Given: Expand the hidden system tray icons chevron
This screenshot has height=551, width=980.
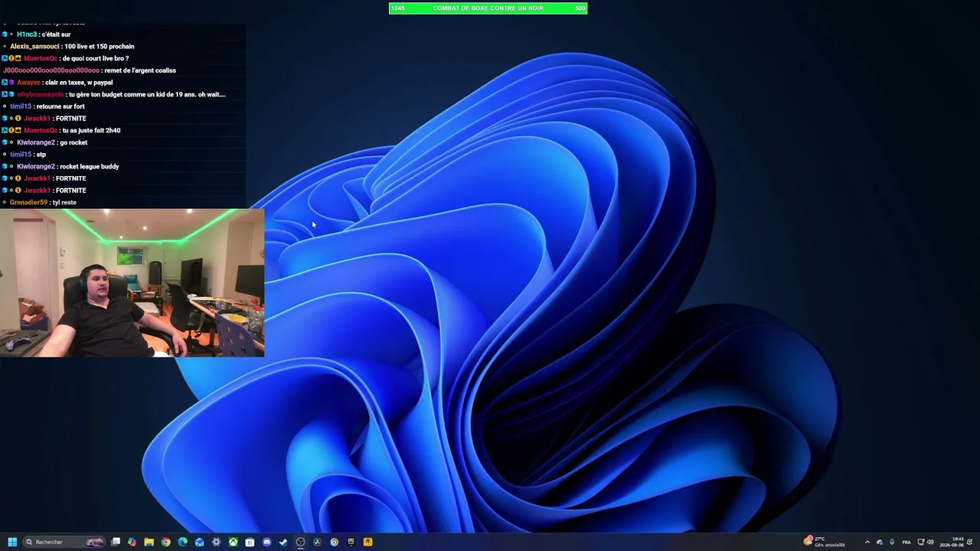Looking at the screenshot, I should (x=867, y=542).
